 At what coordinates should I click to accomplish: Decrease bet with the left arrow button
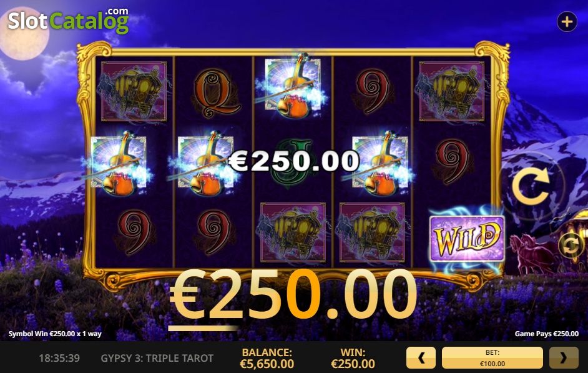tap(421, 357)
